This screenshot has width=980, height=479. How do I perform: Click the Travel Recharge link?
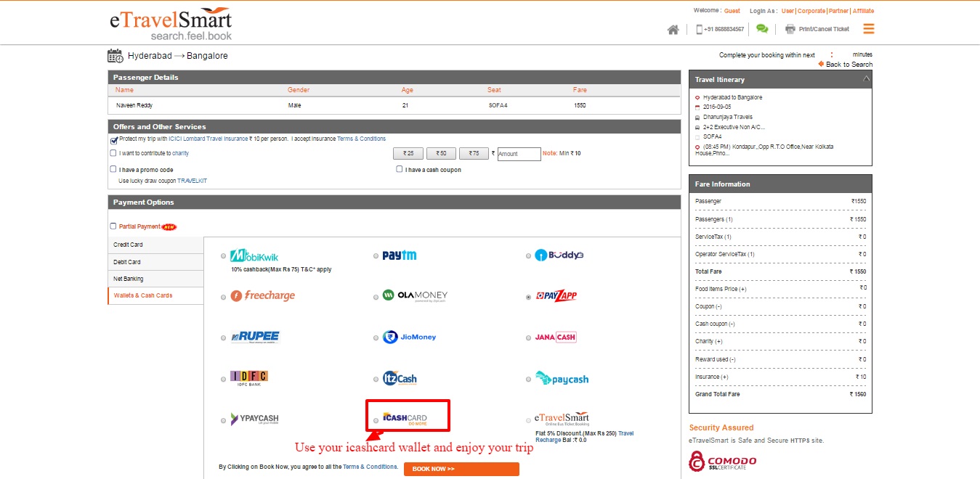tap(585, 437)
